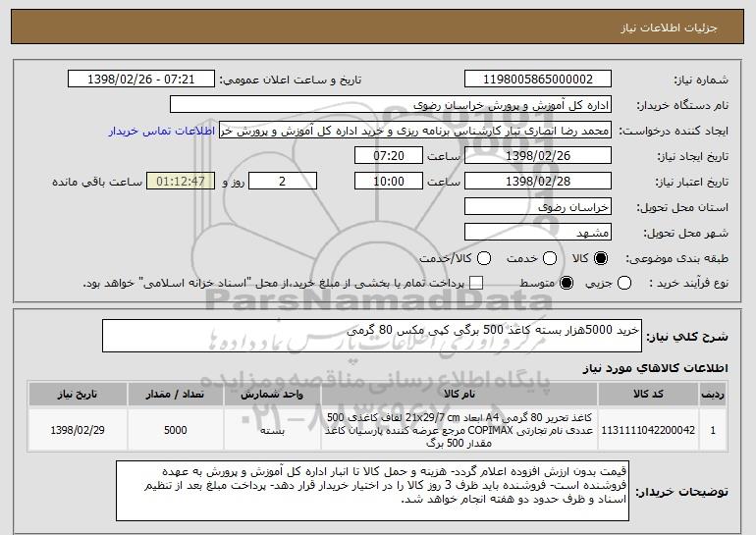The width and height of the screenshot is (756, 535).
Task: Click the days remaining field 2
Action: [x=283, y=182]
